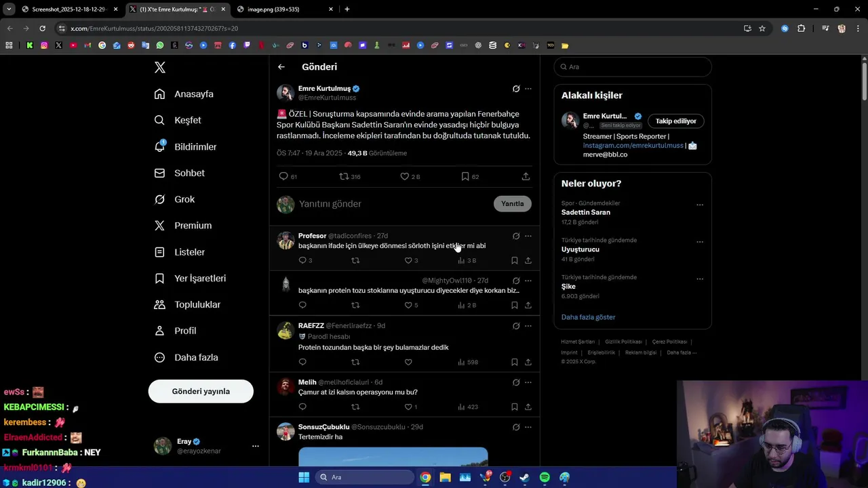Open more options on RAEFZZ reply
The image size is (868, 488).
click(x=528, y=326)
